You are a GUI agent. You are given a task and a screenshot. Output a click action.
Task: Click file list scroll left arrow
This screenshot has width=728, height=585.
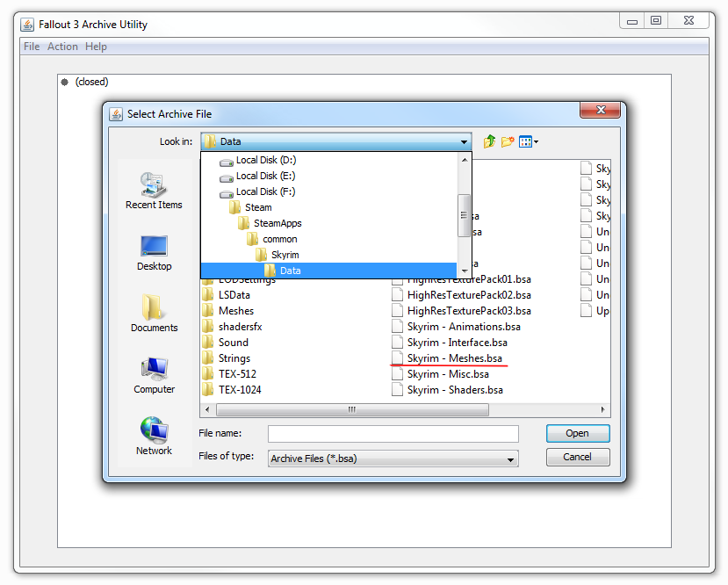click(207, 409)
